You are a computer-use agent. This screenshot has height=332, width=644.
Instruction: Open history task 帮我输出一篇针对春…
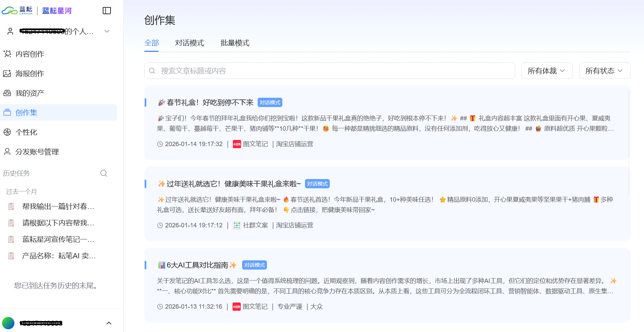[x=58, y=206]
